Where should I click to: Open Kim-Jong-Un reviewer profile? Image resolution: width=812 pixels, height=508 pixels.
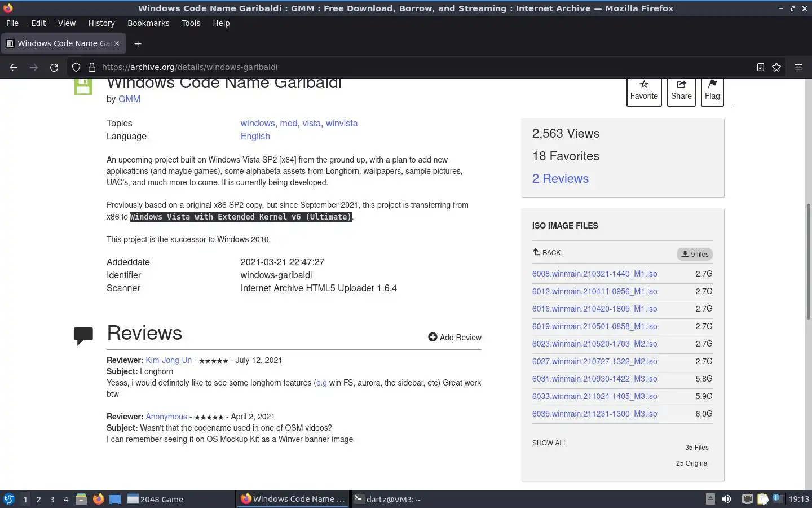click(169, 360)
